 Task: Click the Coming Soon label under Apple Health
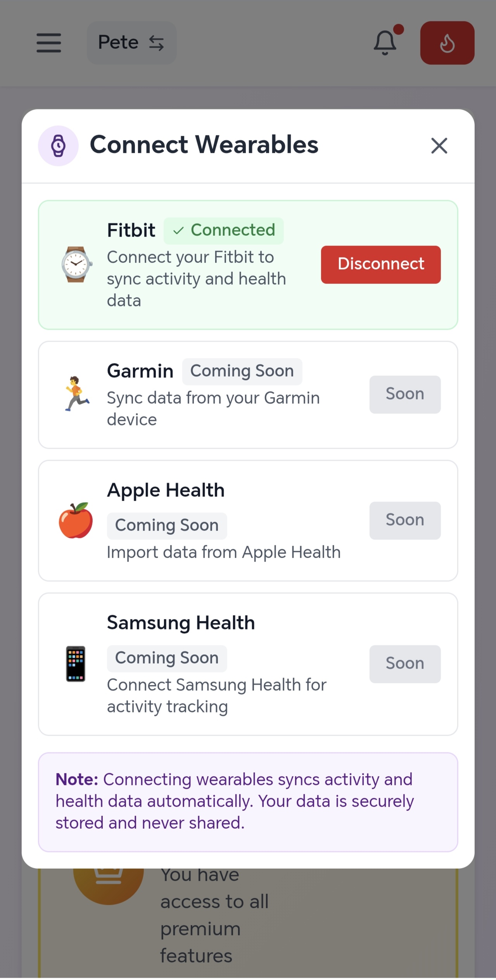tap(167, 525)
